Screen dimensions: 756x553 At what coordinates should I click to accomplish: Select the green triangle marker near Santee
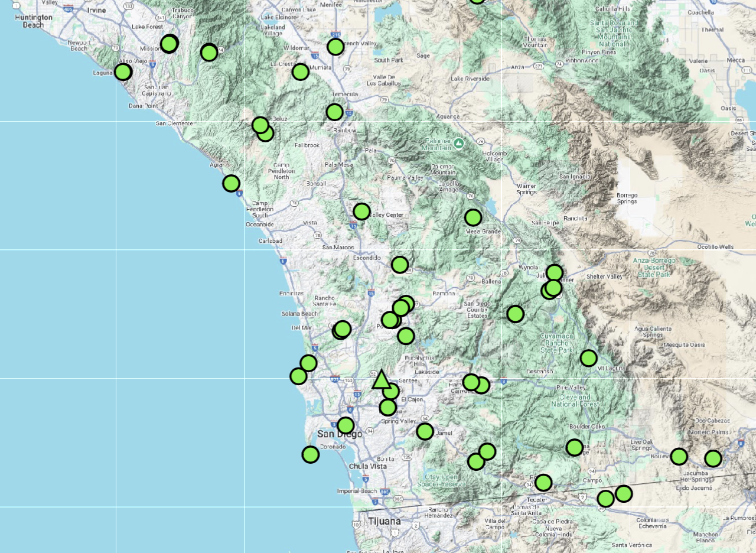pos(382,379)
